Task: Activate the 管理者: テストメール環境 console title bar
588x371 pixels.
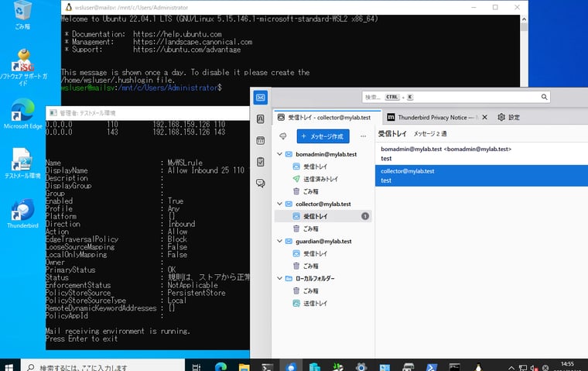Action: point(148,112)
